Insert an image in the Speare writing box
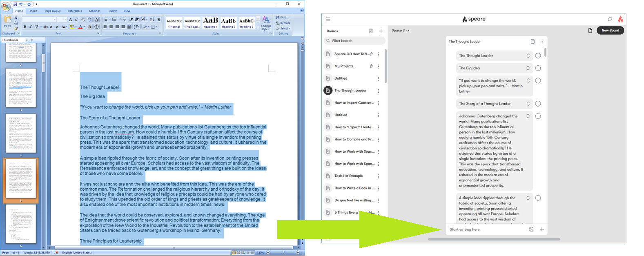The height and width of the screenshot is (256, 644). pos(531,229)
